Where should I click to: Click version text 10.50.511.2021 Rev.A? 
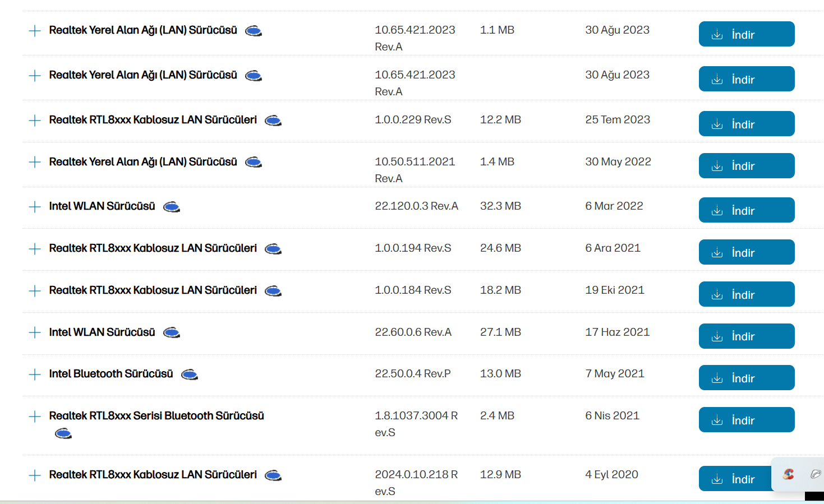[415, 170]
